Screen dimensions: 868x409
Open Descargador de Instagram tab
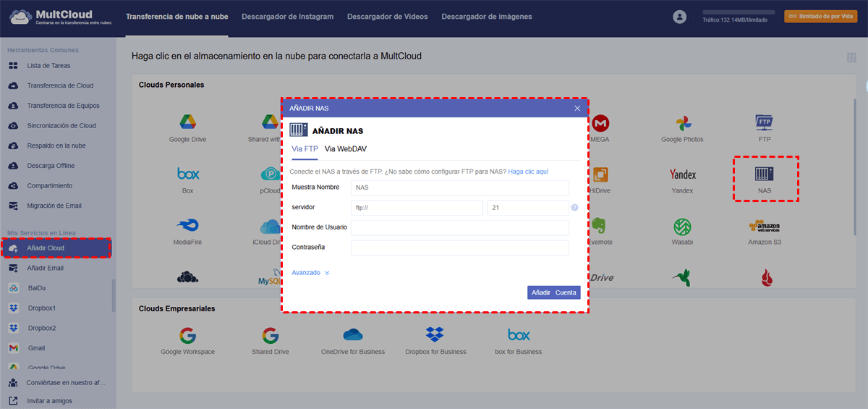pyautogui.click(x=288, y=17)
